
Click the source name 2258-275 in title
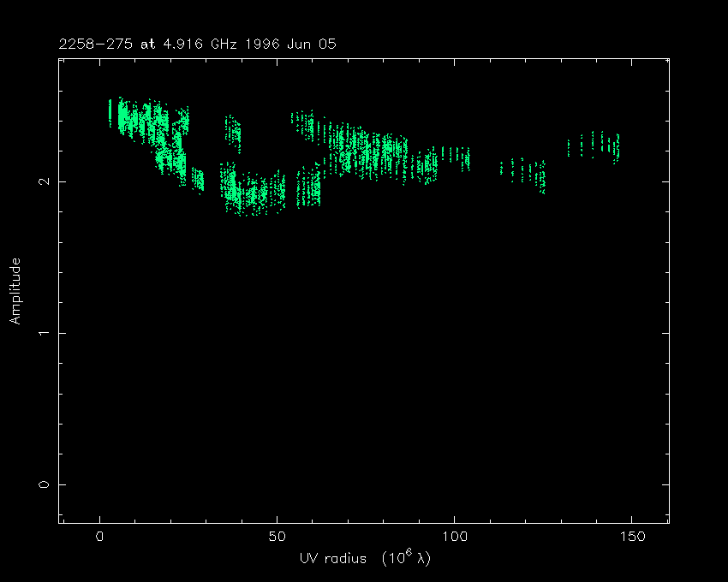click(94, 45)
